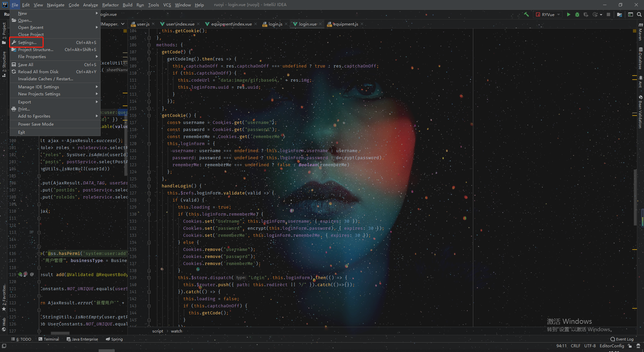Choose Project Structure... menu item

(55, 50)
